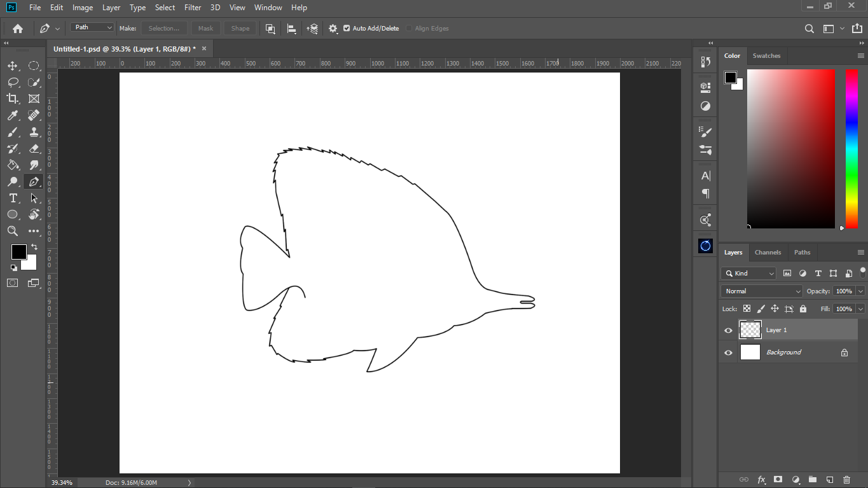Screen dimensions: 868x488
Task: Expand the layer Opacity dropdown arrow
Action: tap(860, 291)
